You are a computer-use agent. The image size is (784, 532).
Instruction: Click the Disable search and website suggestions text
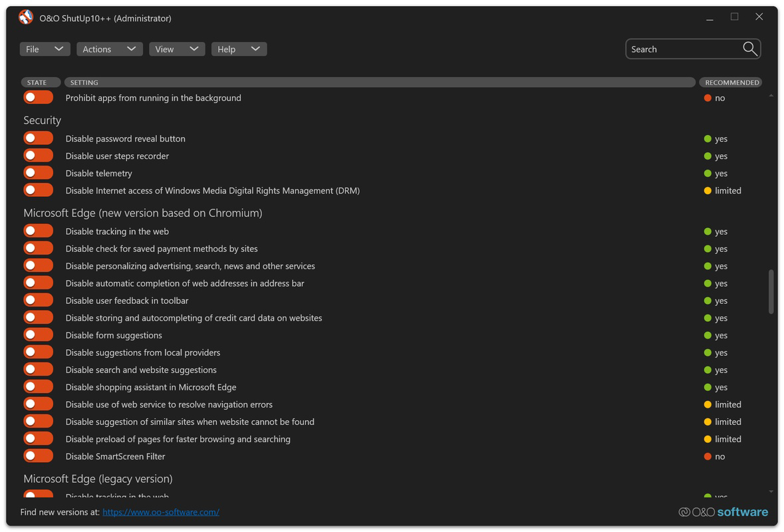(x=141, y=370)
